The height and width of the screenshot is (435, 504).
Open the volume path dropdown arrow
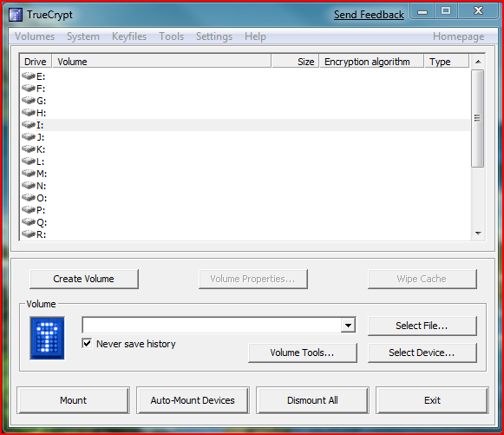coord(348,326)
